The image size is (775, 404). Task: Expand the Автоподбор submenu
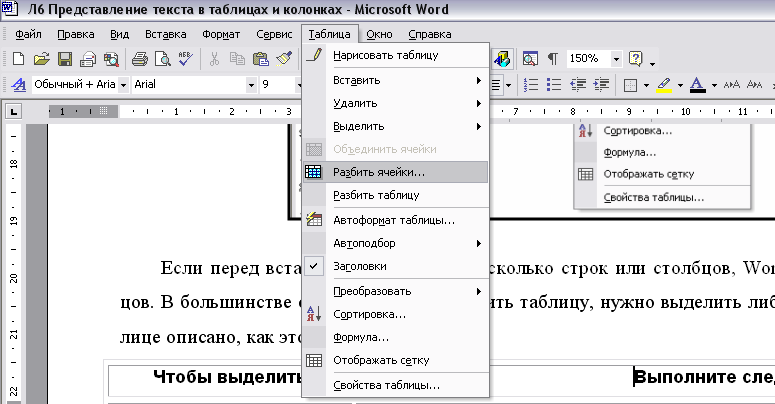pyautogui.click(x=395, y=243)
